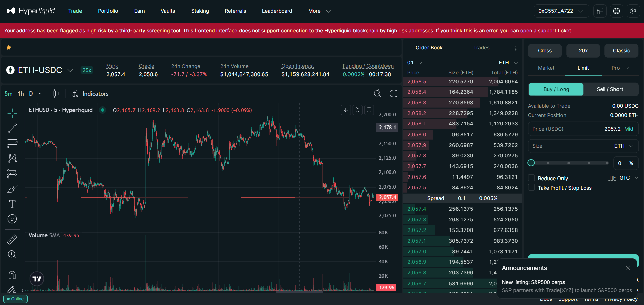Select the forecasting position tool
Screen dimensions: 644x305
tap(12, 174)
